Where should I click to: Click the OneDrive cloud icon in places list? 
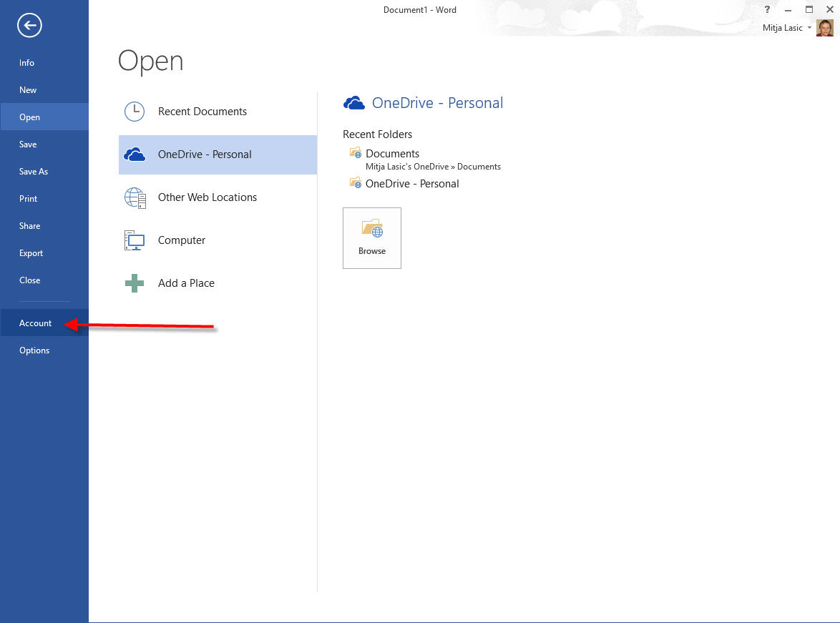135,154
